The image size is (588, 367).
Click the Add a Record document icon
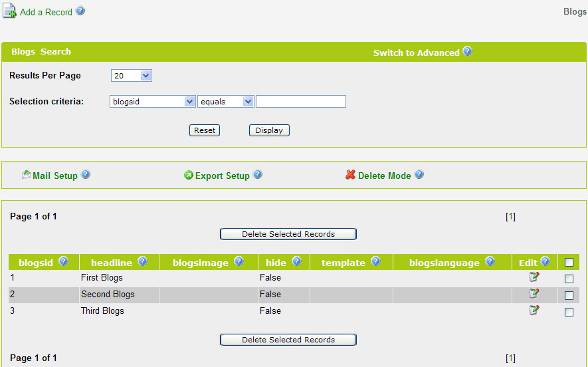point(9,10)
